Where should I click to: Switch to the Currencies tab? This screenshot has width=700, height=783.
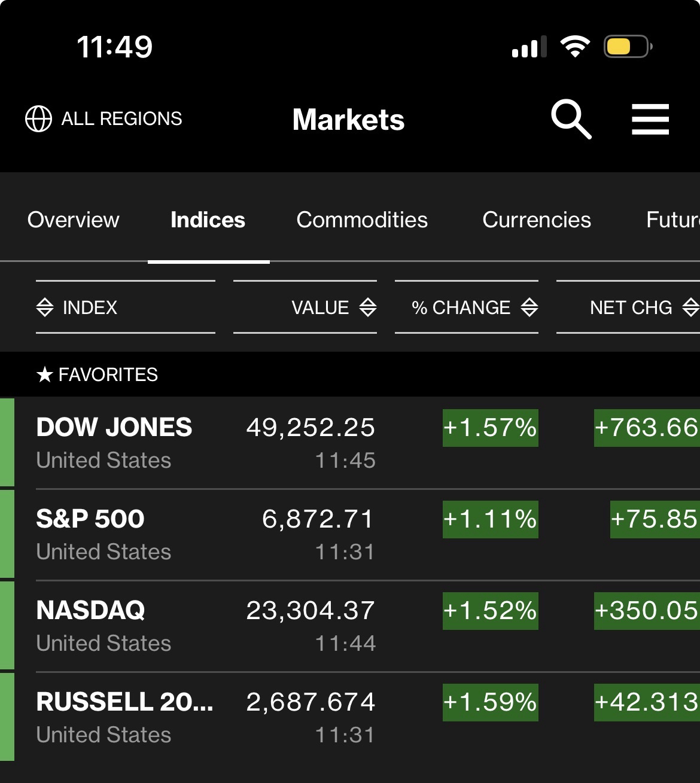coord(537,220)
